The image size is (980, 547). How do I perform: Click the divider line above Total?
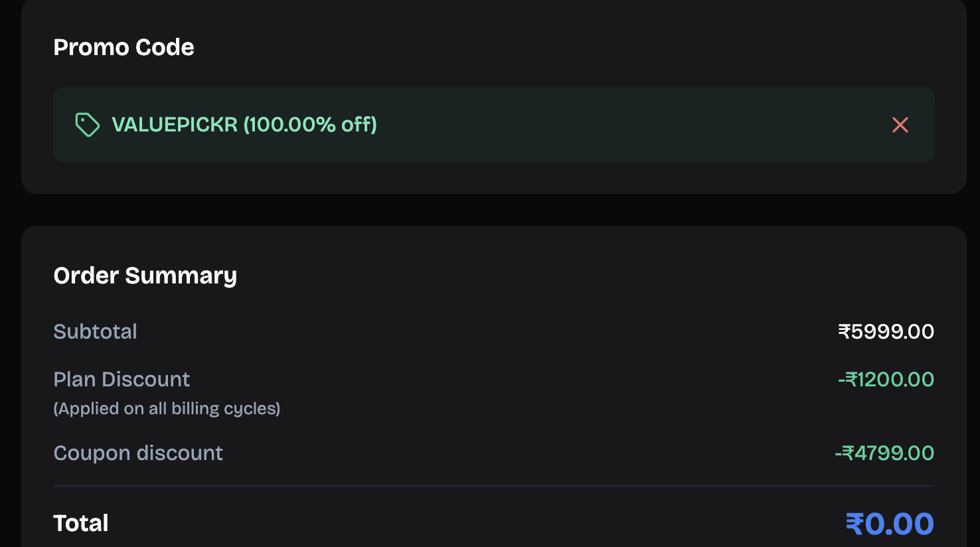494,486
